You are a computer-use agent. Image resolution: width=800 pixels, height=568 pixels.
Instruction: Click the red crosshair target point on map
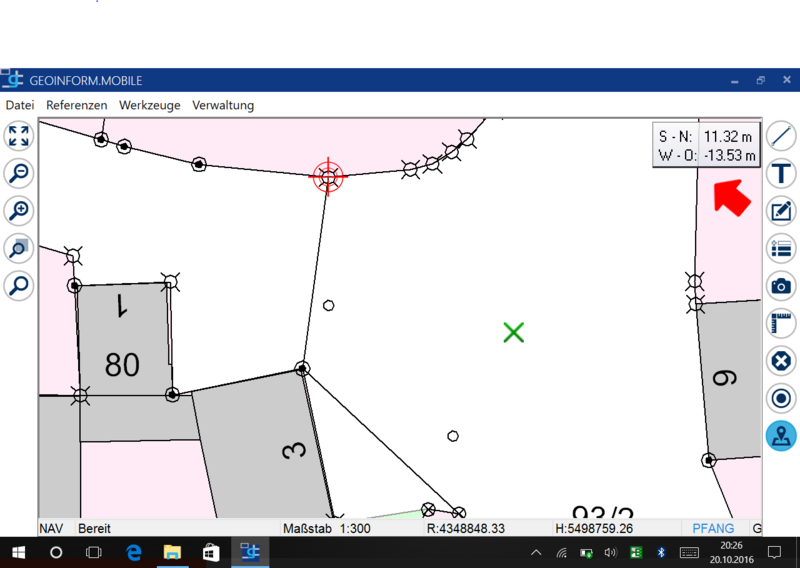tap(328, 177)
